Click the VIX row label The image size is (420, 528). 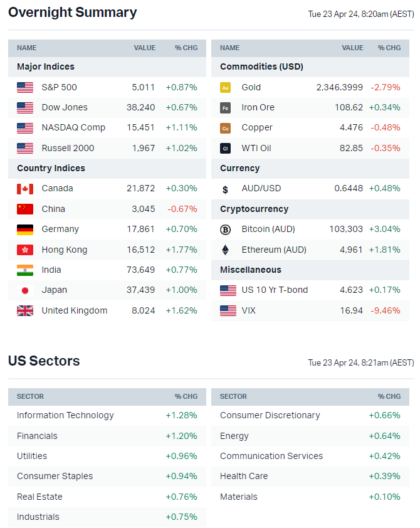(248, 310)
